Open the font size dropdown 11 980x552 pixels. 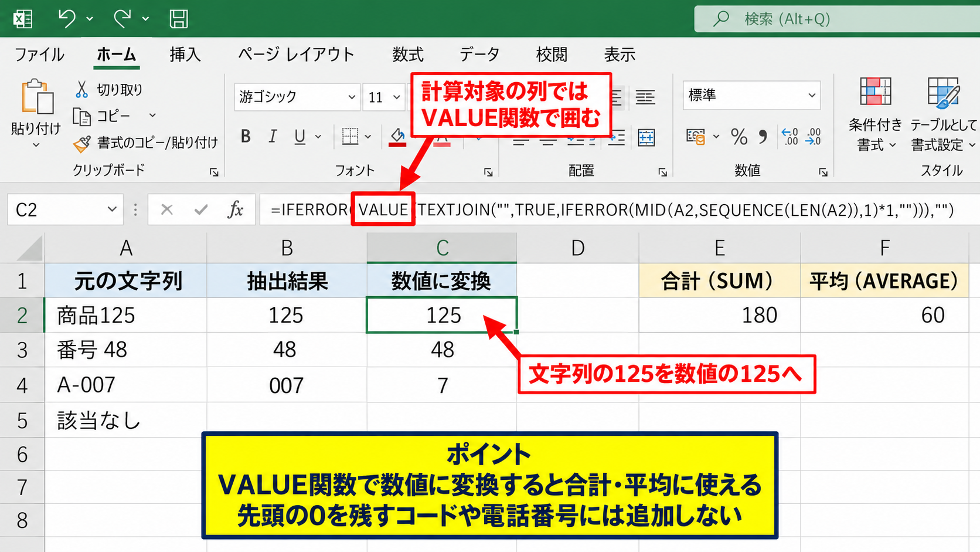(397, 97)
